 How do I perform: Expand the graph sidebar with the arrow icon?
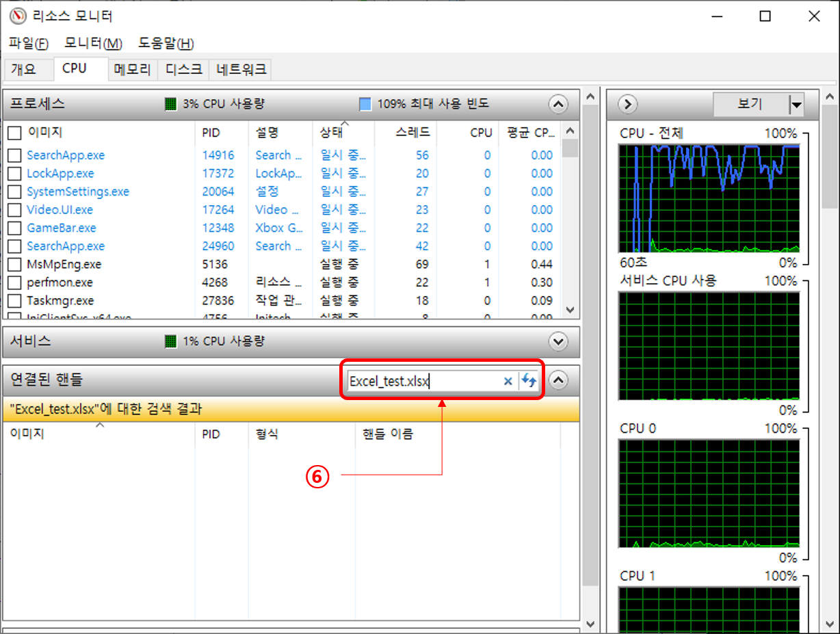[x=627, y=104]
